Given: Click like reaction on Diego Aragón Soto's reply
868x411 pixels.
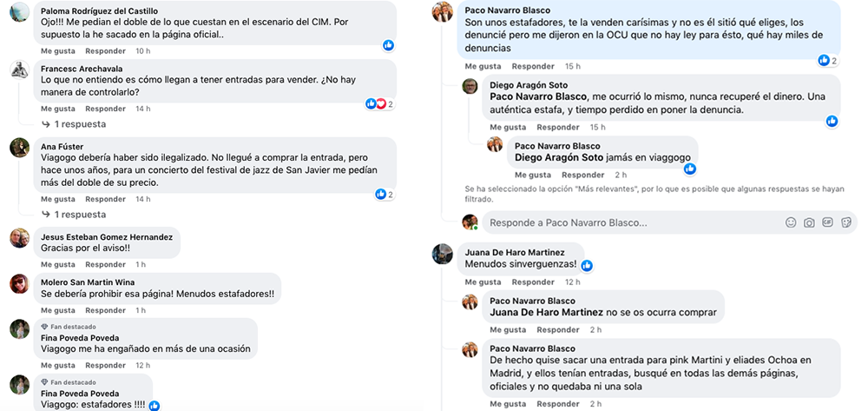Looking at the screenshot, I should coord(832,121).
